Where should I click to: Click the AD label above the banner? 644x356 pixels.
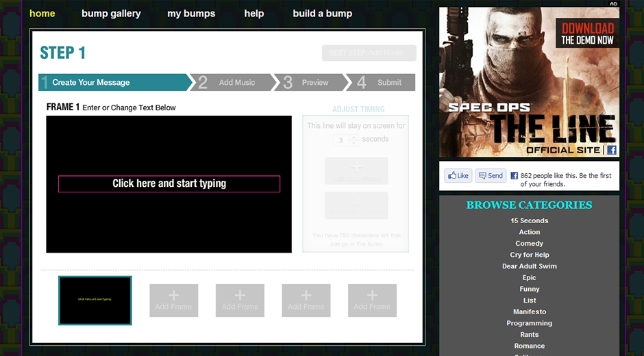[x=613, y=3]
